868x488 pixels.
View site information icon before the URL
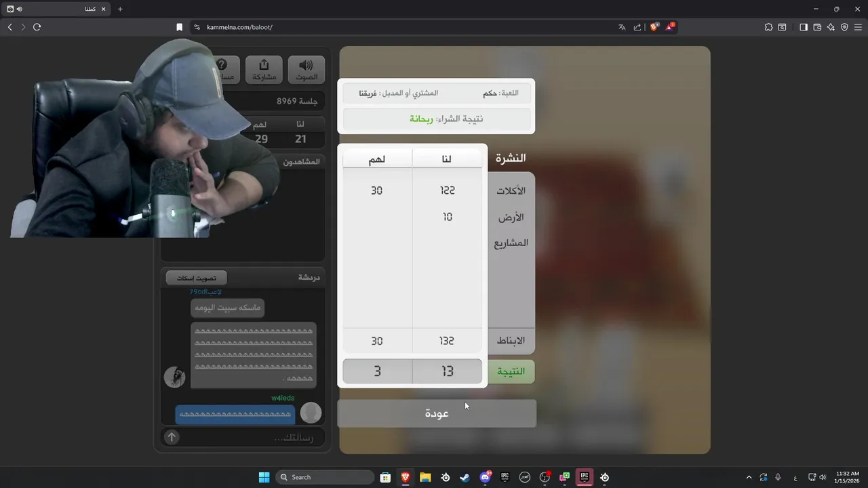click(x=197, y=27)
